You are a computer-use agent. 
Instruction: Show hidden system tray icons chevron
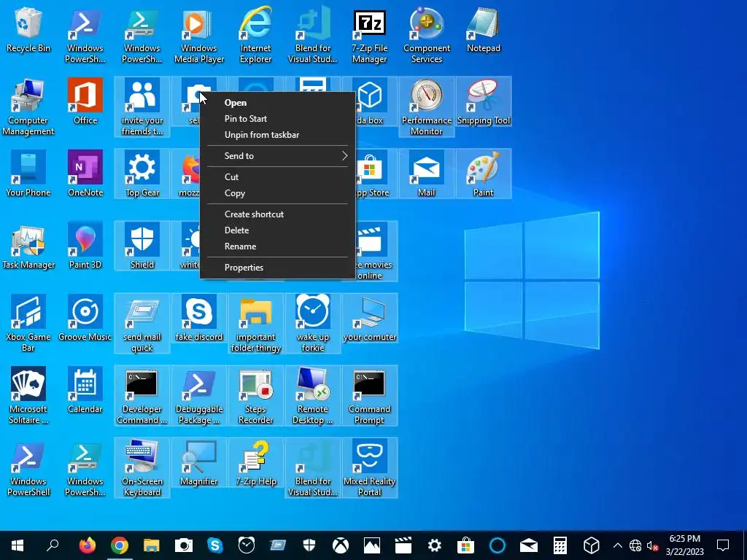(x=617, y=545)
